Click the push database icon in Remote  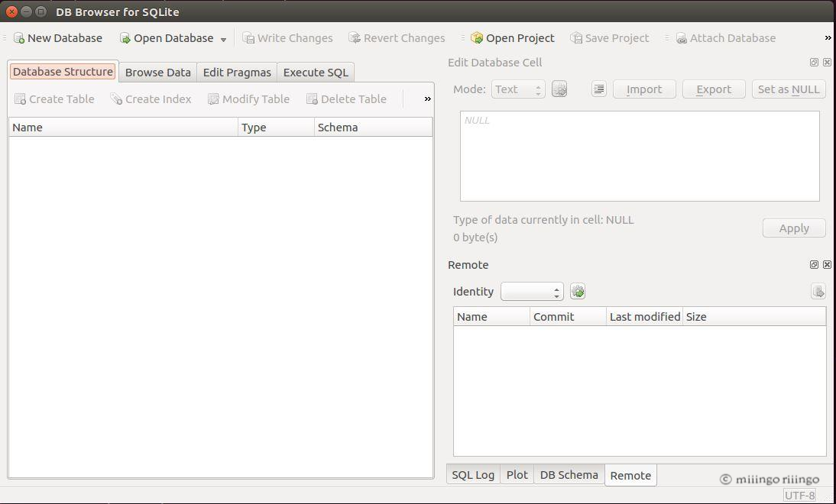tap(818, 292)
